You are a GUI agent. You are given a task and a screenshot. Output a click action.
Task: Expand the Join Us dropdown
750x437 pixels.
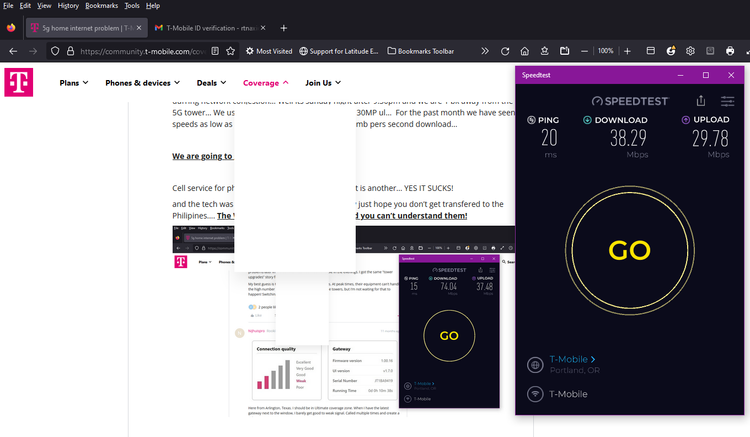tap(323, 83)
